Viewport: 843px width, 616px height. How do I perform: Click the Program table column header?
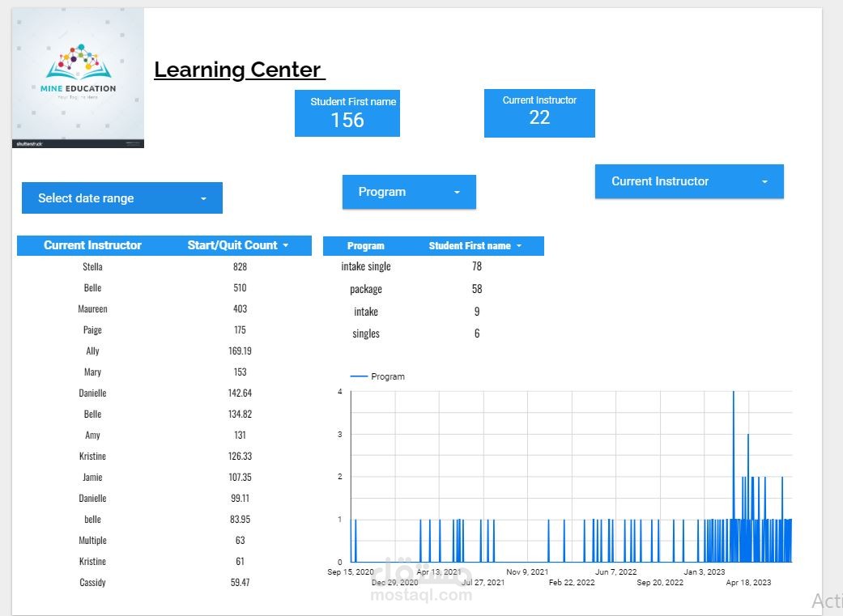pyautogui.click(x=365, y=245)
